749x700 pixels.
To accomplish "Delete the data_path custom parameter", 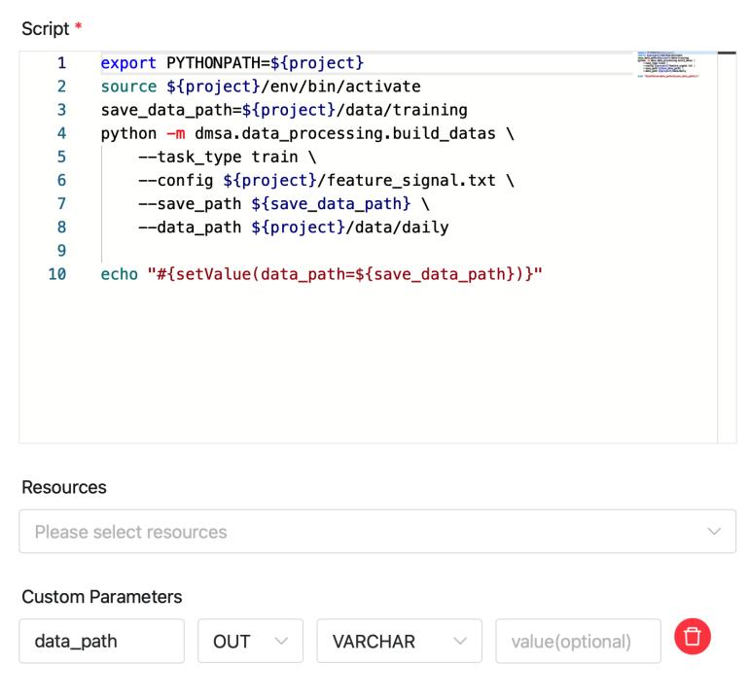I will pyautogui.click(x=692, y=638).
